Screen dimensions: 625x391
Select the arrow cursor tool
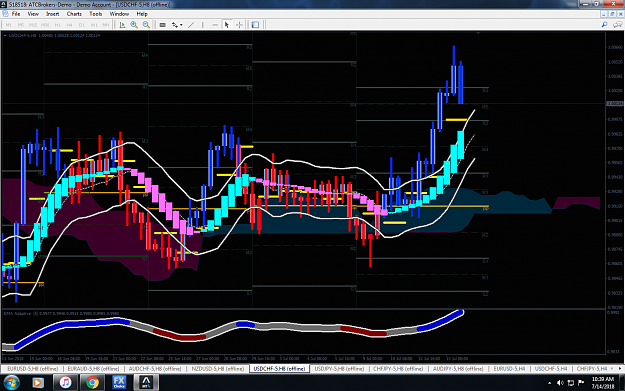(x=227, y=25)
